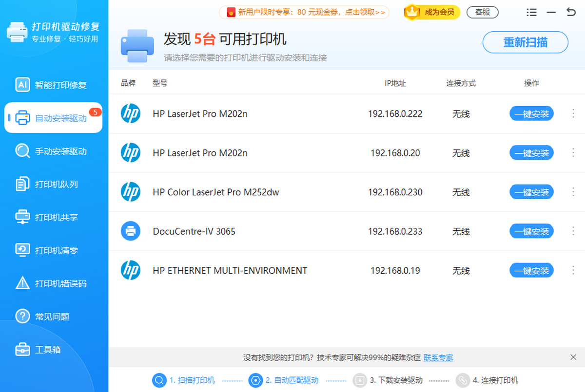
Task: Open the 工具箱 sidebar item
Action: click(54, 349)
